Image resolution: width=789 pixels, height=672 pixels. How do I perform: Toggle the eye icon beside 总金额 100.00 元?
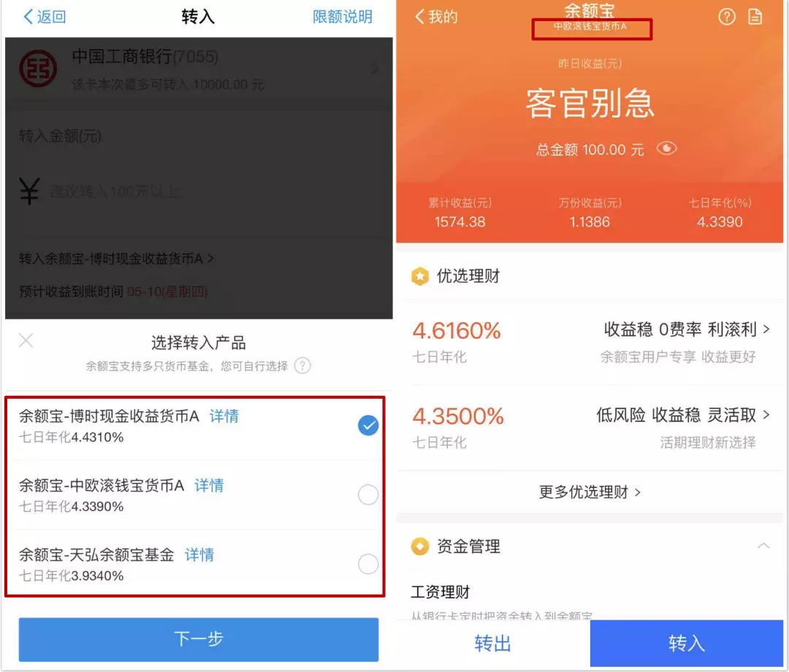[667, 148]
